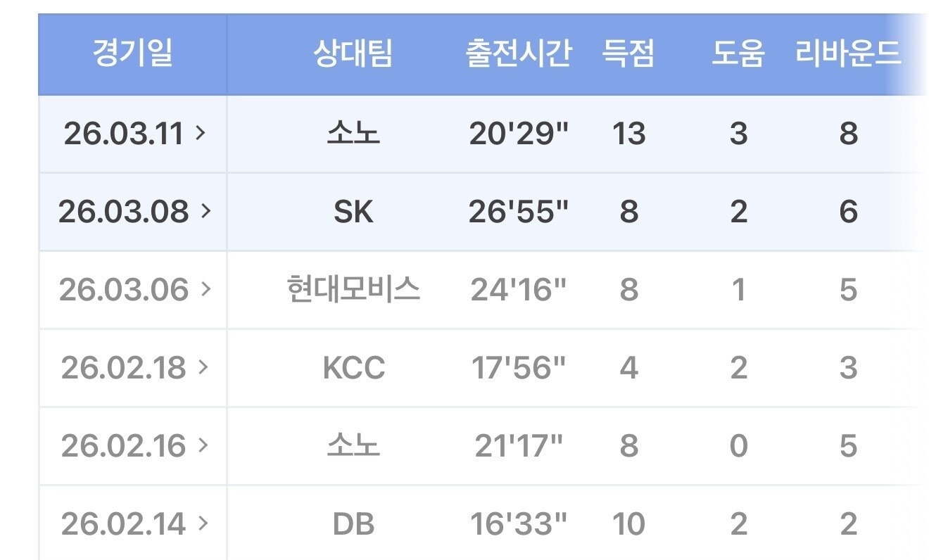Click the chevron next to 26.03.11
This screenshot has width=929, height=560.
pos(201,132)
